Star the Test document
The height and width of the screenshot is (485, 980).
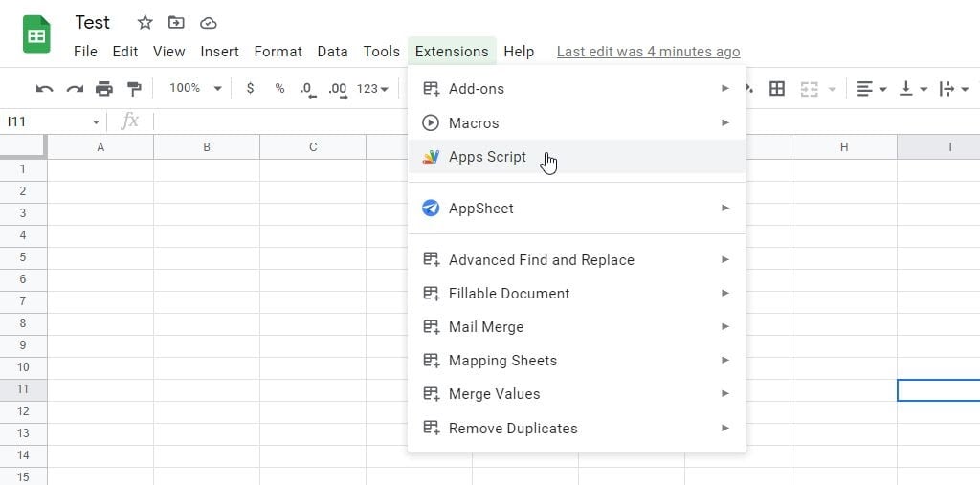145,22
